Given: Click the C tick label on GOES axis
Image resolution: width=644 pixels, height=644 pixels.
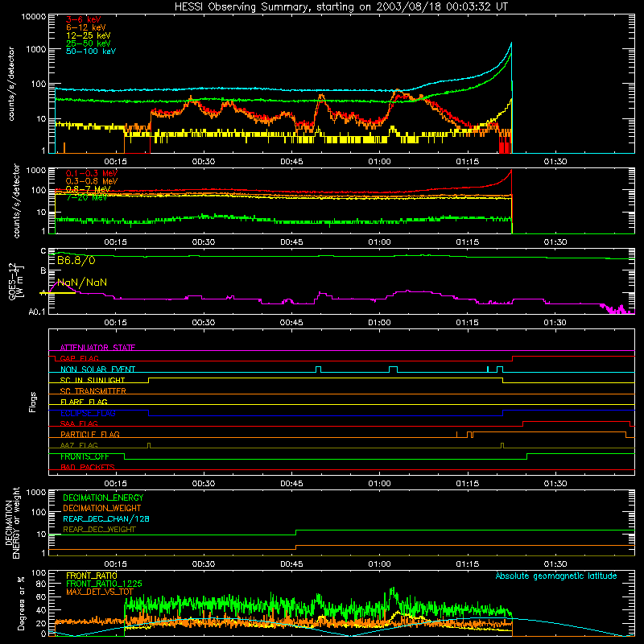Looking at the screenshot, I should pyautogui.click(x=43, y=251).
